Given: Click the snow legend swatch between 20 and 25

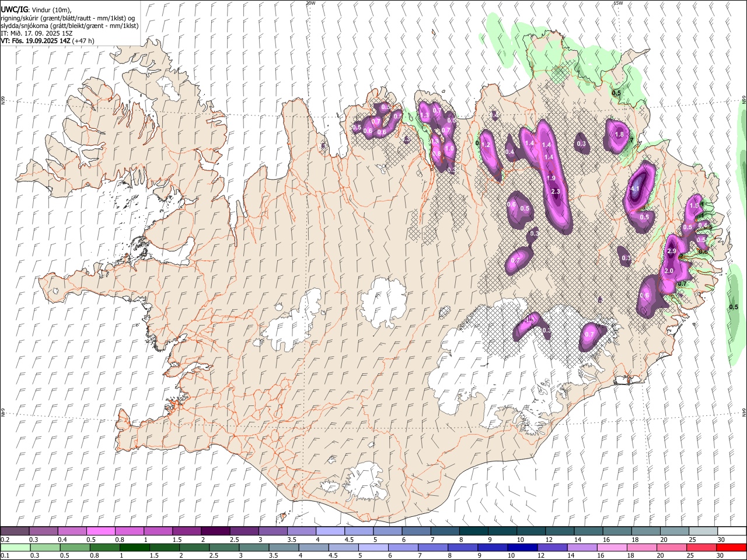Looking at the screenshot, I should pyautogui.click(x=674, y=531).
